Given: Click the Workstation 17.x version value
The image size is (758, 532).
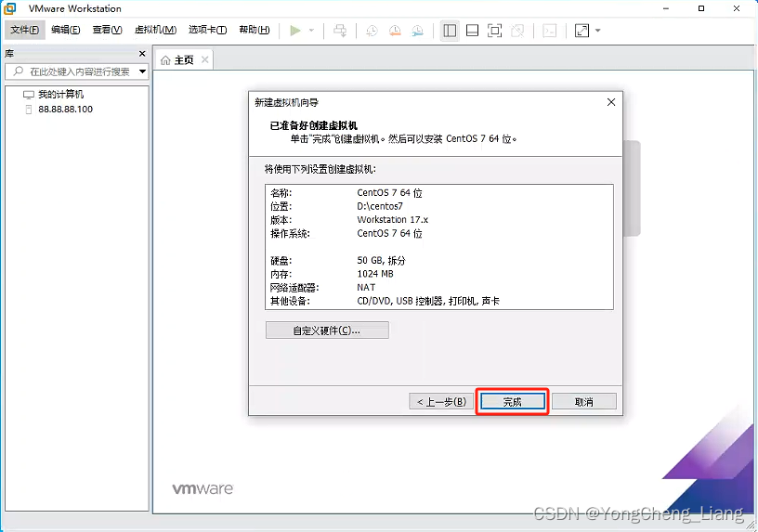Looking at the screenshot, I should 393,220.
